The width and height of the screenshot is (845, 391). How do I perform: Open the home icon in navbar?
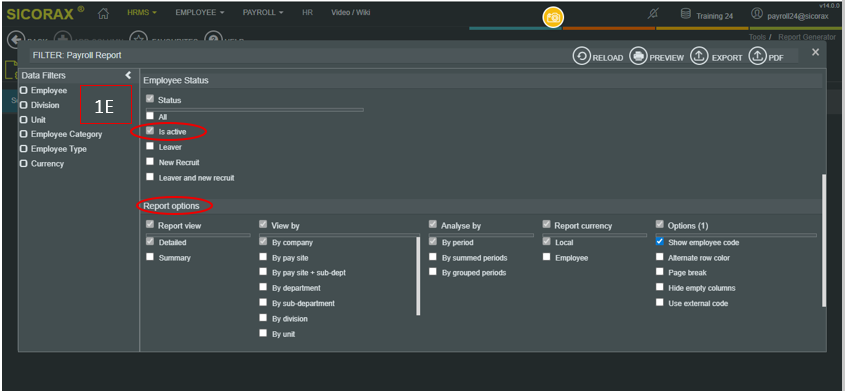103,13
